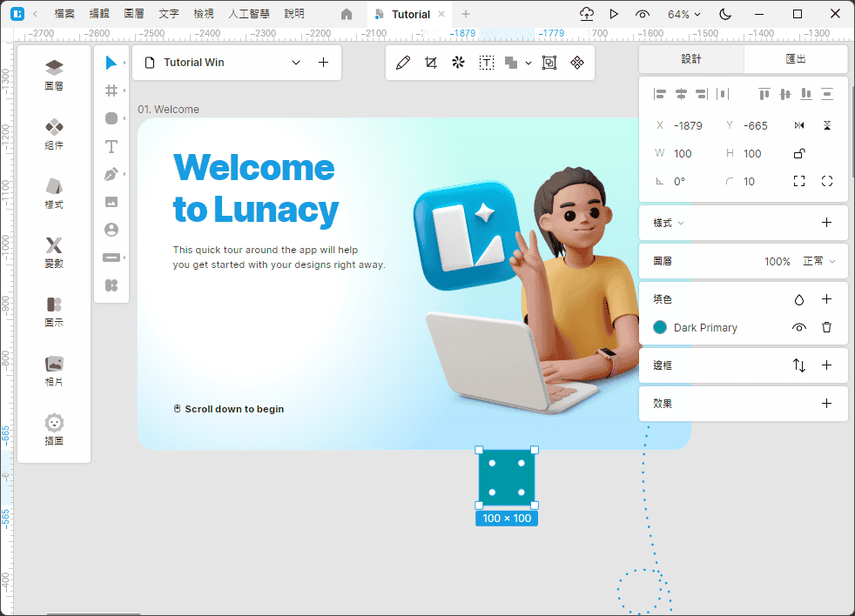Select the Text tool
This screenshot has width=855, height=616.
point(111,146)
